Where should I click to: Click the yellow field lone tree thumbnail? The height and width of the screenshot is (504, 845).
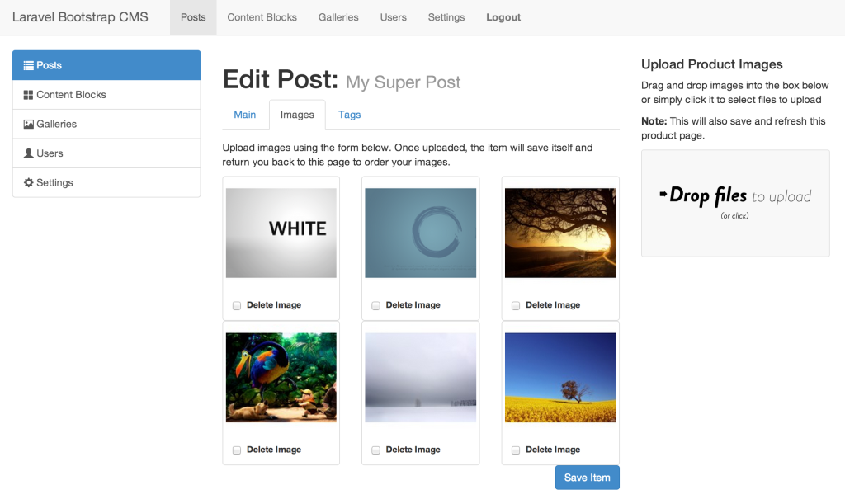[560, 378]
